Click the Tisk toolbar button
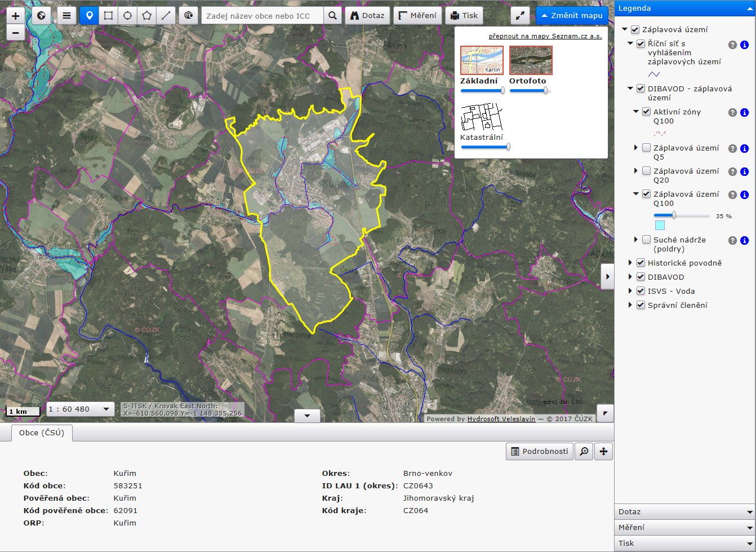This screenshot has width=756, height=552. (464, 16)
